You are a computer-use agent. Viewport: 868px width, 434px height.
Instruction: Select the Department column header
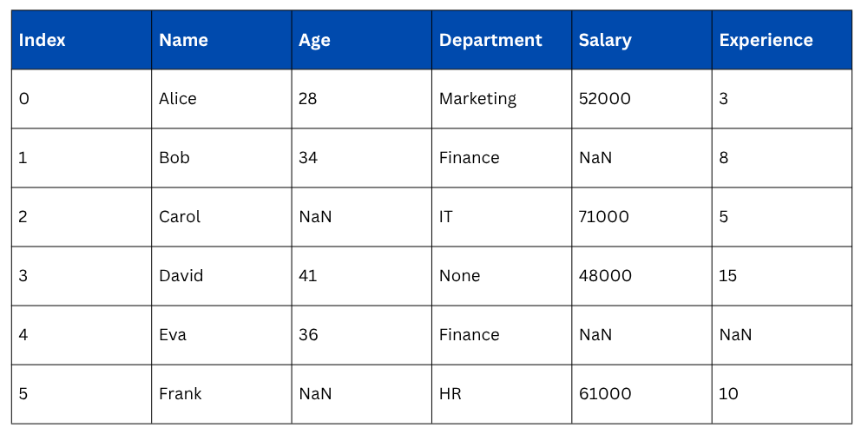[490, 40]
